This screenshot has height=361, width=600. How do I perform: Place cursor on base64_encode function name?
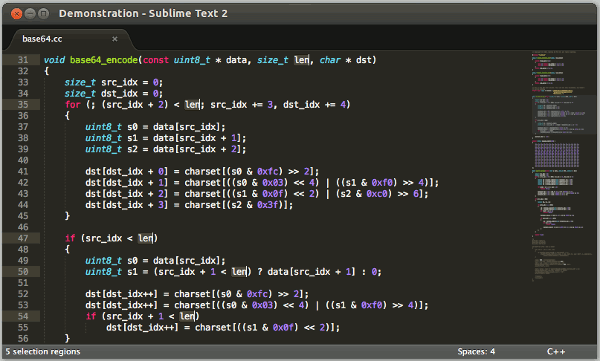pos(104,60)
